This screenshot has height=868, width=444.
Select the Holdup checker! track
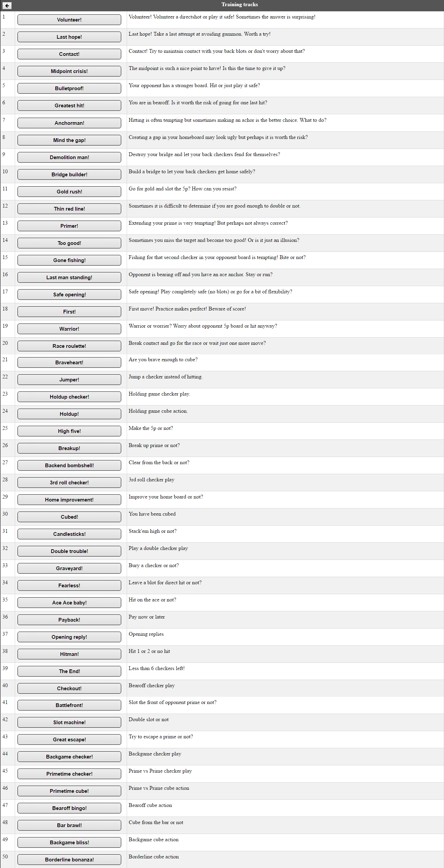pos(69,397)
